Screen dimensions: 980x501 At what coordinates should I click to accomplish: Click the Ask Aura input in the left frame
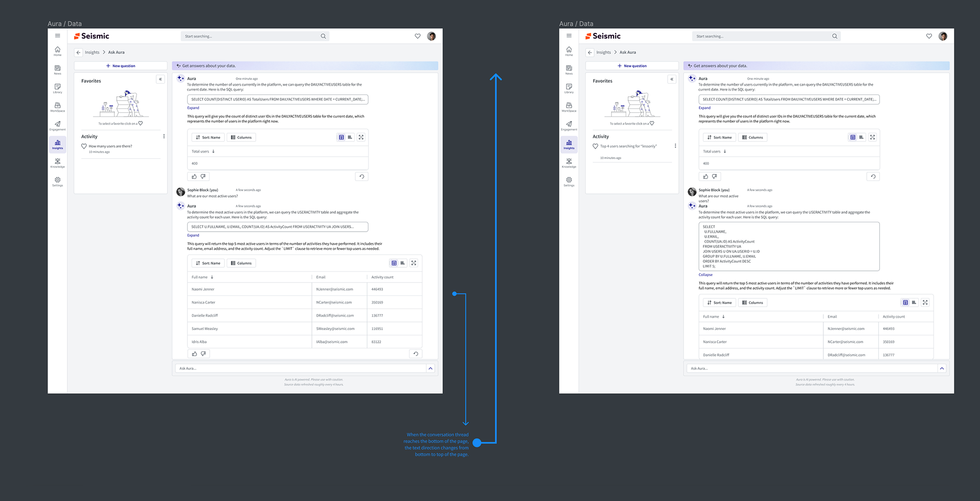pos(301,368)
